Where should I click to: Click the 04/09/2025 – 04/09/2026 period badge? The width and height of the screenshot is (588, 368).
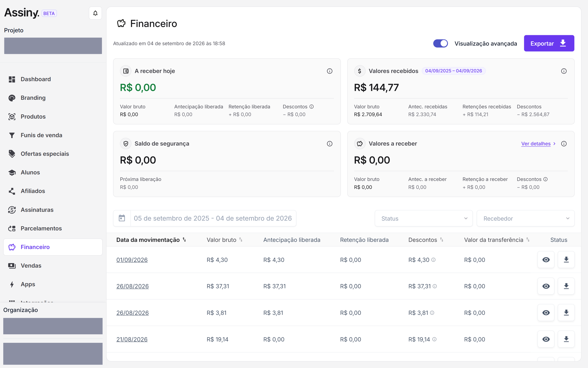(x=453, y=71)
